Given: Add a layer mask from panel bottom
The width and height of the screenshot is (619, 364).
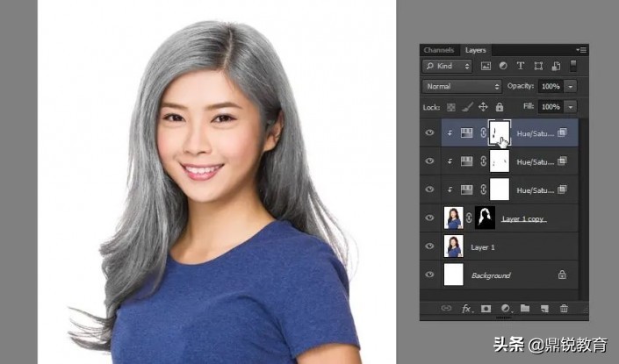Looking at the screenshot, I should 486,309.
